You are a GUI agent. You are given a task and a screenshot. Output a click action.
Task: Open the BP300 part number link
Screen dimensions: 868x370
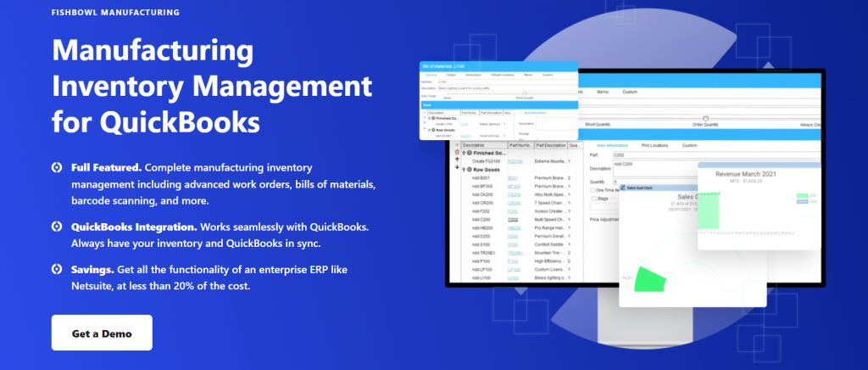515,186
